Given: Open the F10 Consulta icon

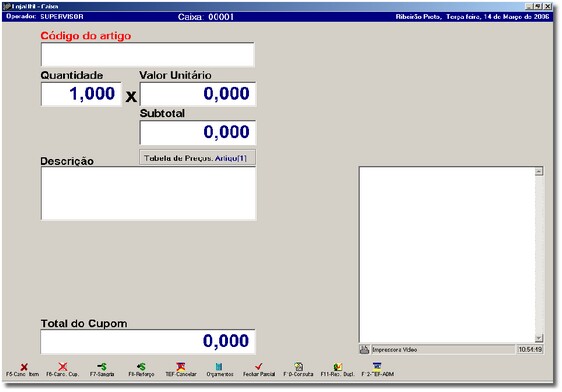Looking at the screenshot, I should (x=298, y=367).
